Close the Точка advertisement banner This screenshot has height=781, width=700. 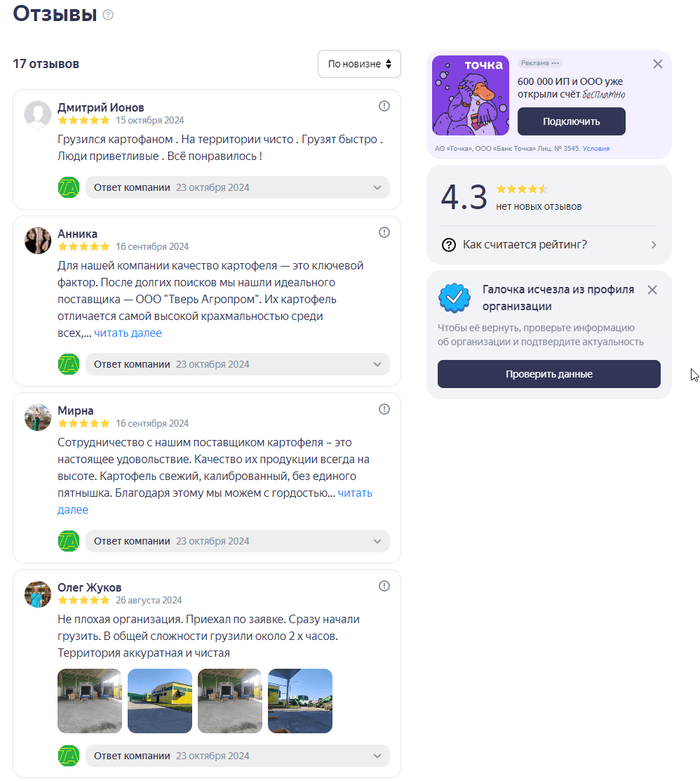click(x=657, y=64)
